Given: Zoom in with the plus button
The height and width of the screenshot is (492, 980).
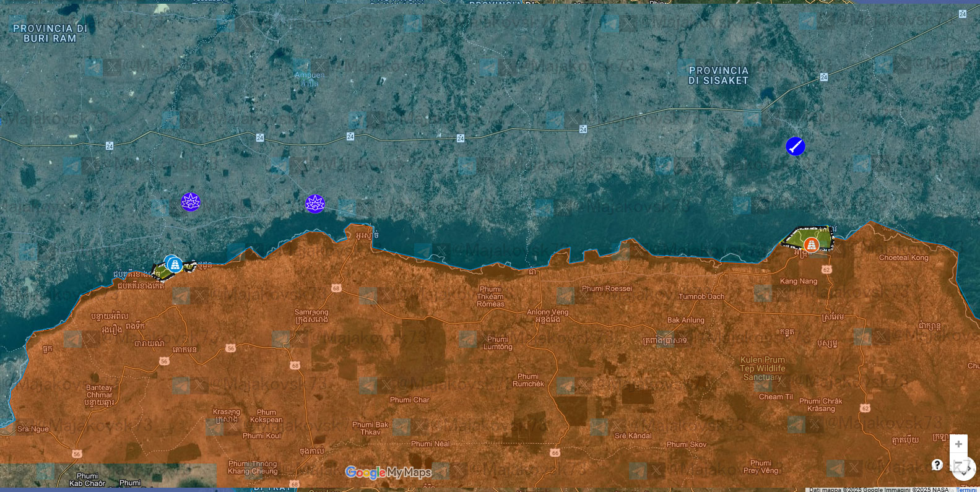Looking at the screenshot, I should (x=958, y=444).
